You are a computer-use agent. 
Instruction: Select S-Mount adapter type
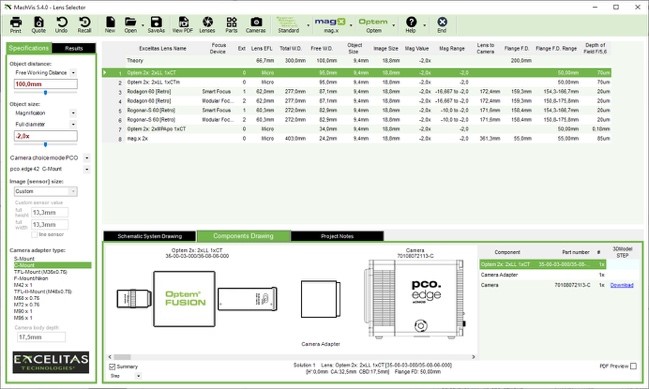[24, 259]
